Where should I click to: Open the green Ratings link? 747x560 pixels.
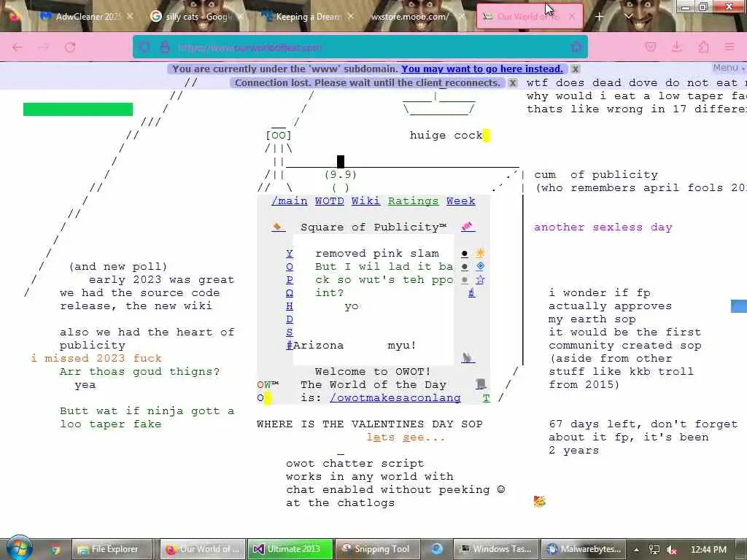pyautogui.click(x=413, y=201)
